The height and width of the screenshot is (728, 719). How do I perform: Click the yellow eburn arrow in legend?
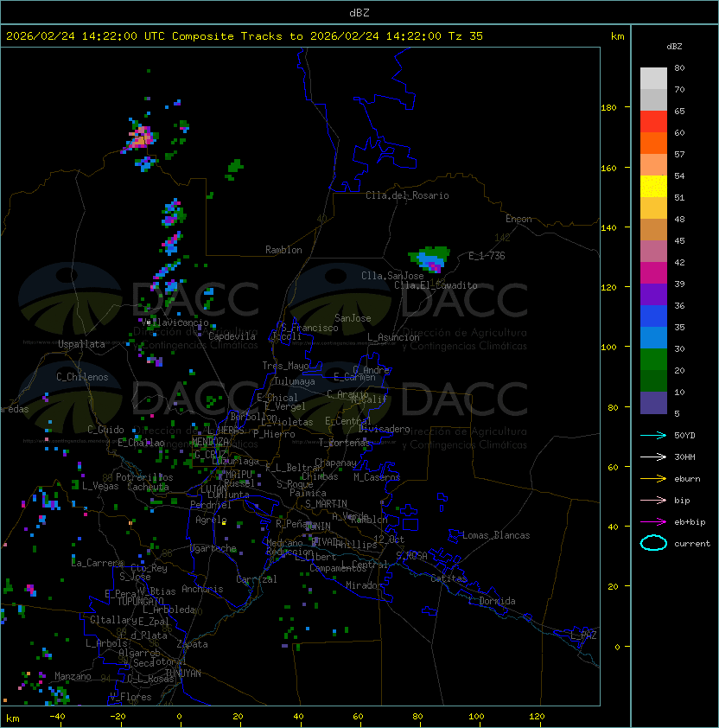point(653,479)
